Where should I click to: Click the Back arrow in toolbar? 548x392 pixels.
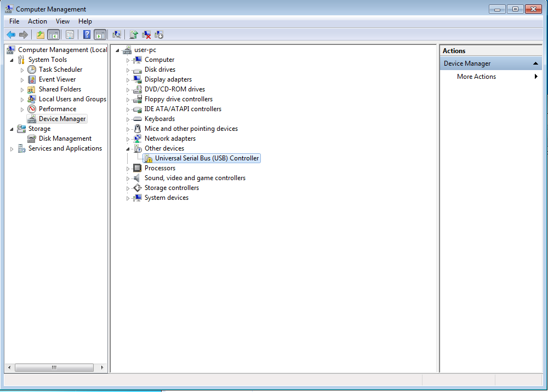click(x=11, y=34)
